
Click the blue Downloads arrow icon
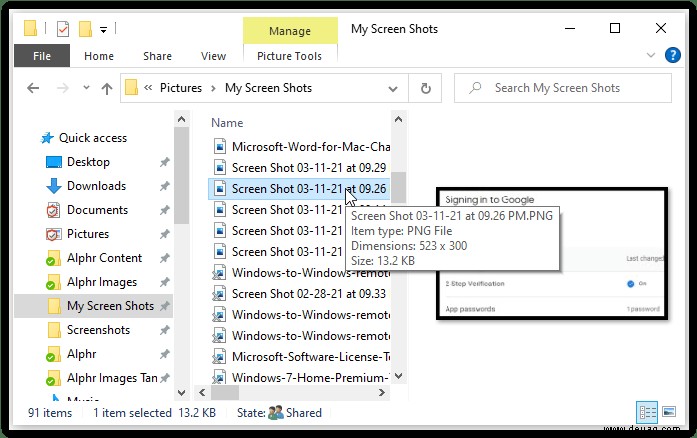(54, 186)
